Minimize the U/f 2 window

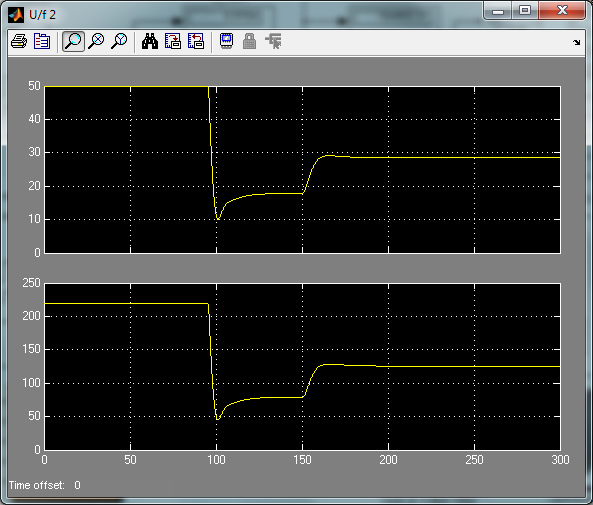pyautogui.click(x=498, y=11)
